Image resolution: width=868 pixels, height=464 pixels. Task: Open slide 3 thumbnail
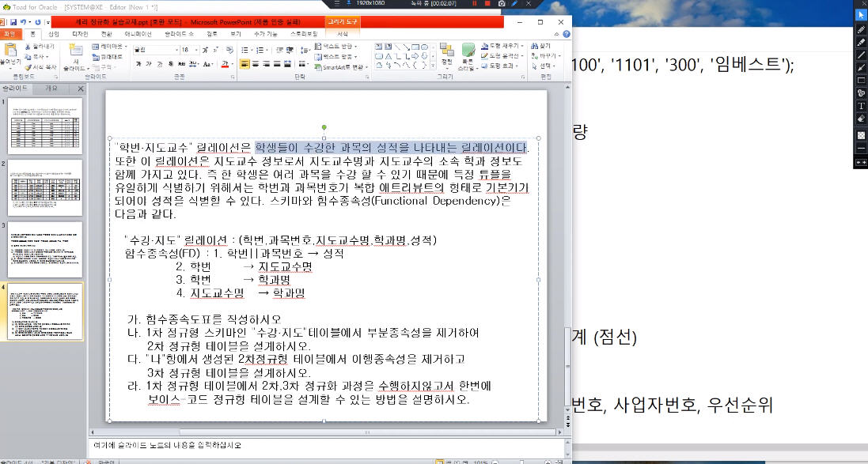[x=45, y=250]
